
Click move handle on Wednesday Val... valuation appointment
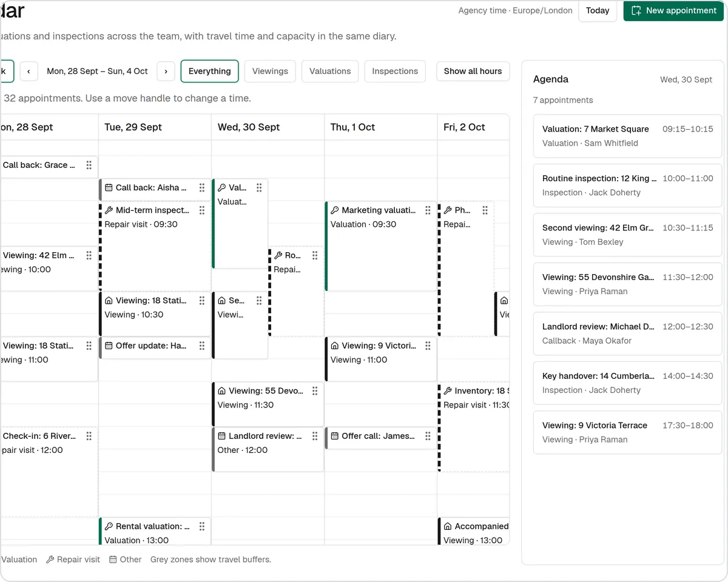259,188
